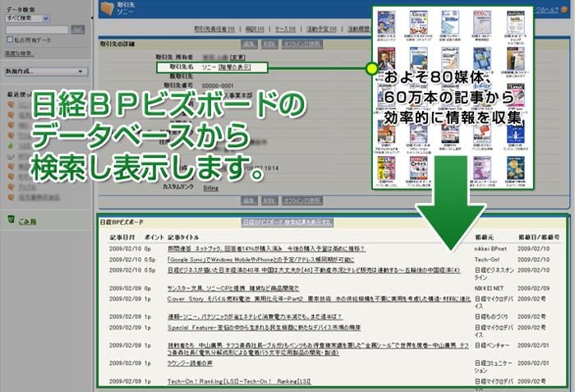Screen dimensions: 575x392
Task: Jump to ケース[0] related list
Action: pos(285,29)
